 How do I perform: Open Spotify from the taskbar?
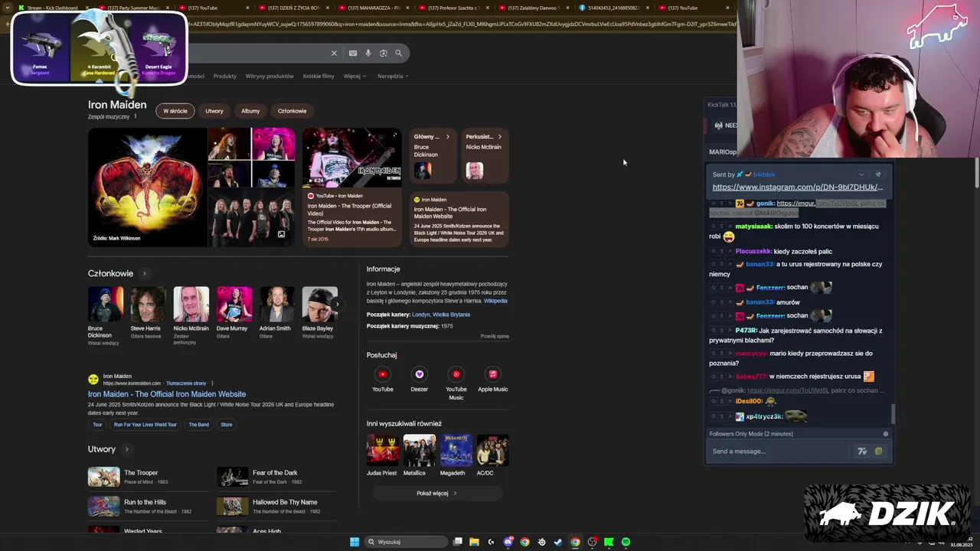click(x=626, y=542)
